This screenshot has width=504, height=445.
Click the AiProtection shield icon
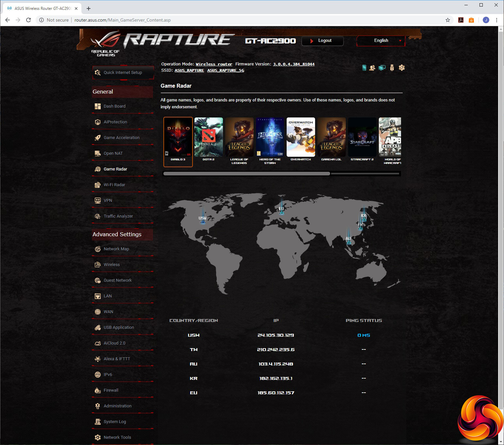coord(97,122)
